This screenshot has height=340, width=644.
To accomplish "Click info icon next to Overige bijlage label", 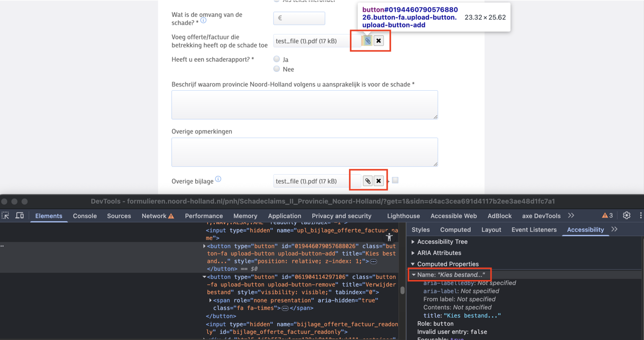I will tap(218, 179).
